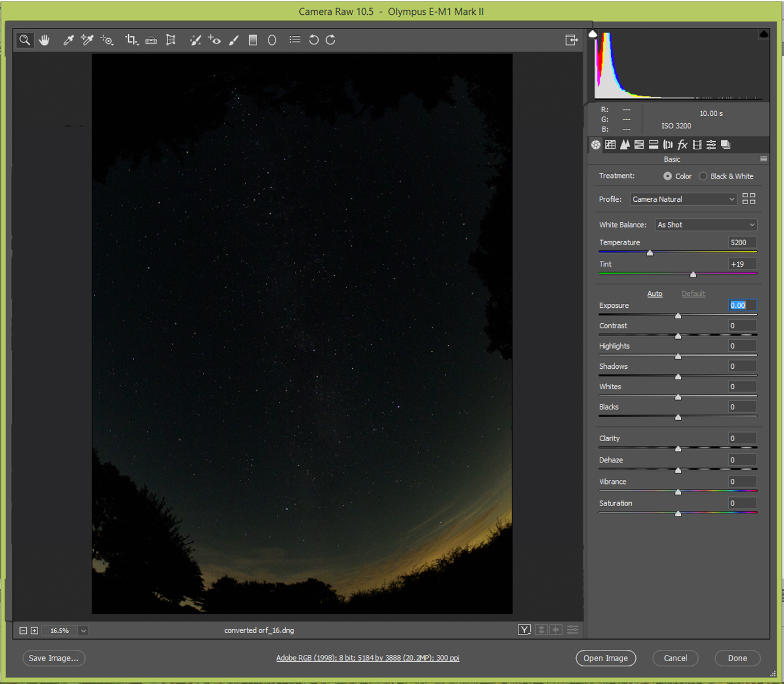Viewport: 784px width, 684px height.
Task: Select the Spot Removal brush tool
Action: 196,40
